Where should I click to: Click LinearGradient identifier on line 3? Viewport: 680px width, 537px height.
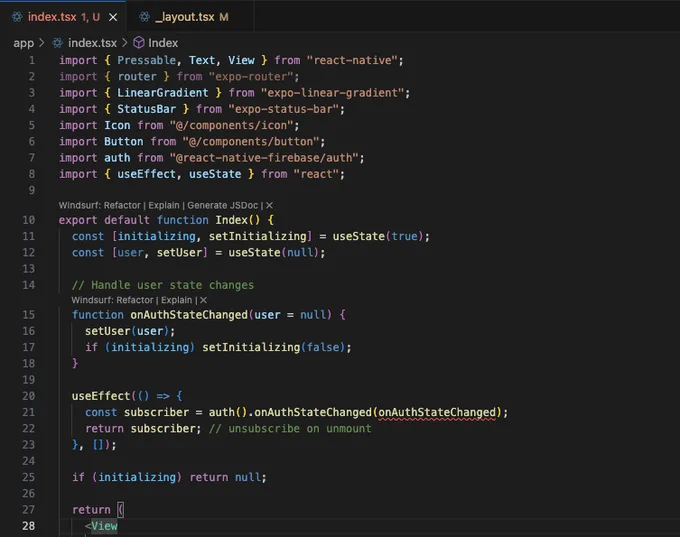coord(163,93)
